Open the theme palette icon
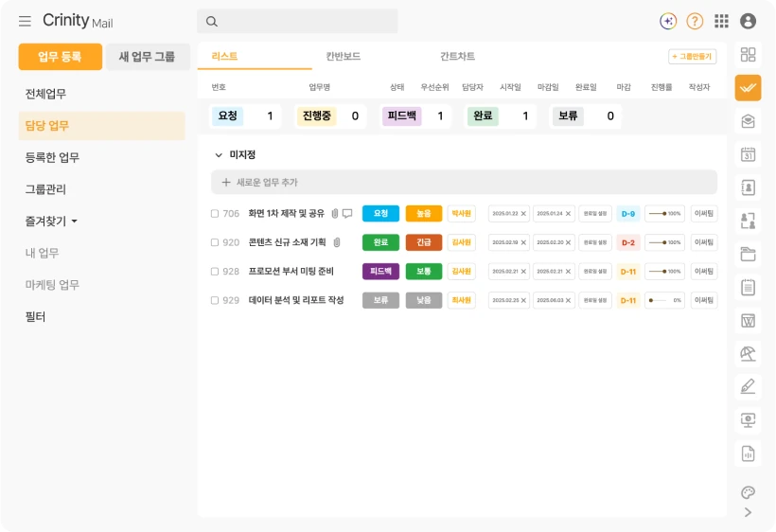The image size is (776, 532). 748,492
